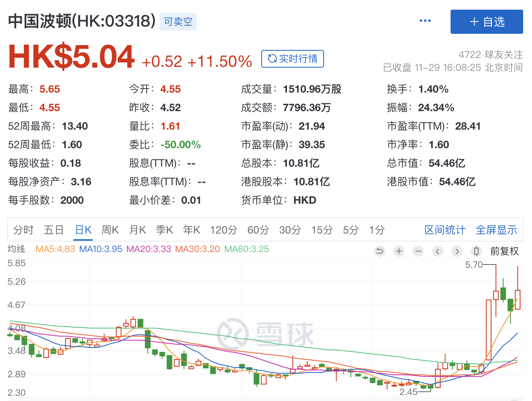
Task: Pan chart left using left arrow icon
Action: [438, 251]
